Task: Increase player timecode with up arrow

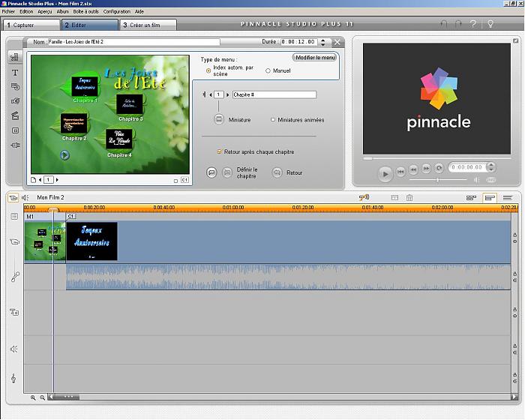Action: [491, 165]
